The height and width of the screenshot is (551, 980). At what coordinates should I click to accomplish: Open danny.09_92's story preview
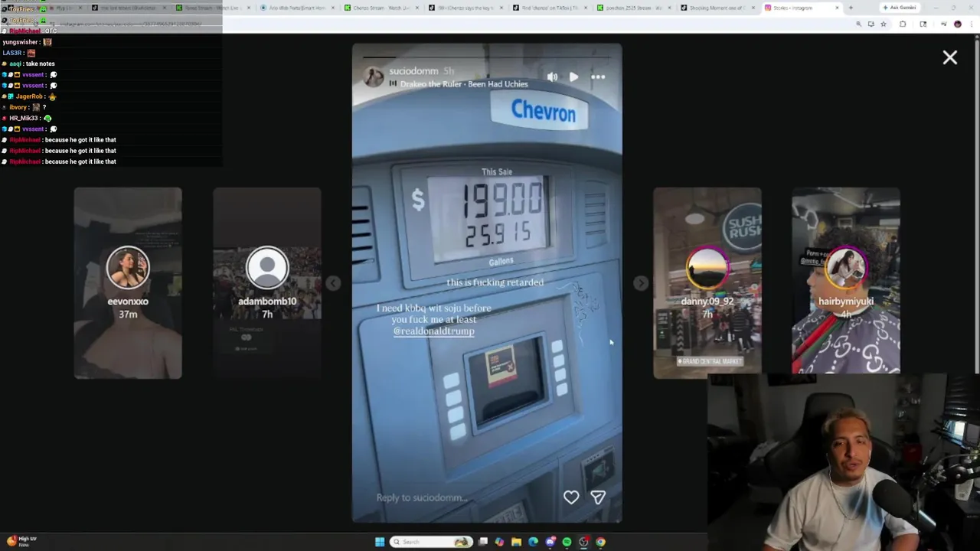[x=707, y=282]
